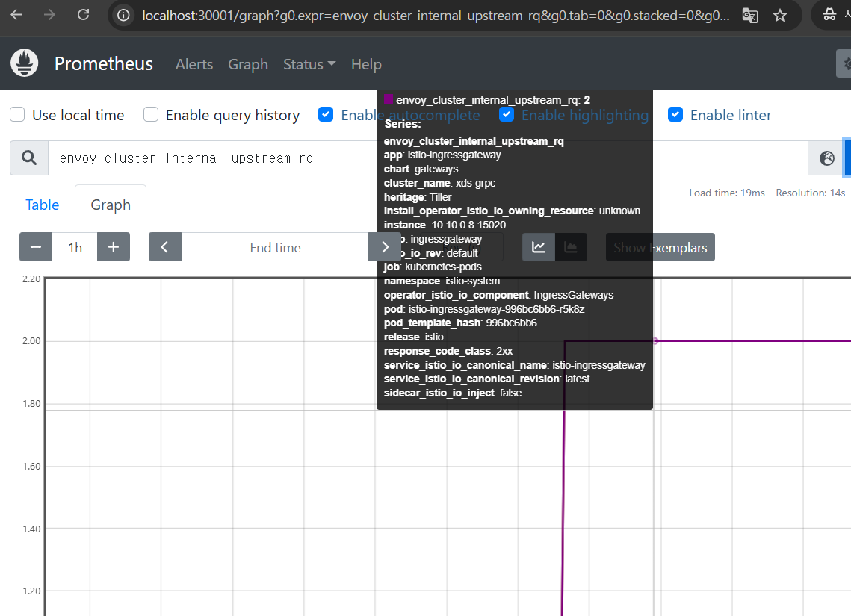The image size is (851, 616).
Task: Select the Graph tab
Action: tap(111, 205)
